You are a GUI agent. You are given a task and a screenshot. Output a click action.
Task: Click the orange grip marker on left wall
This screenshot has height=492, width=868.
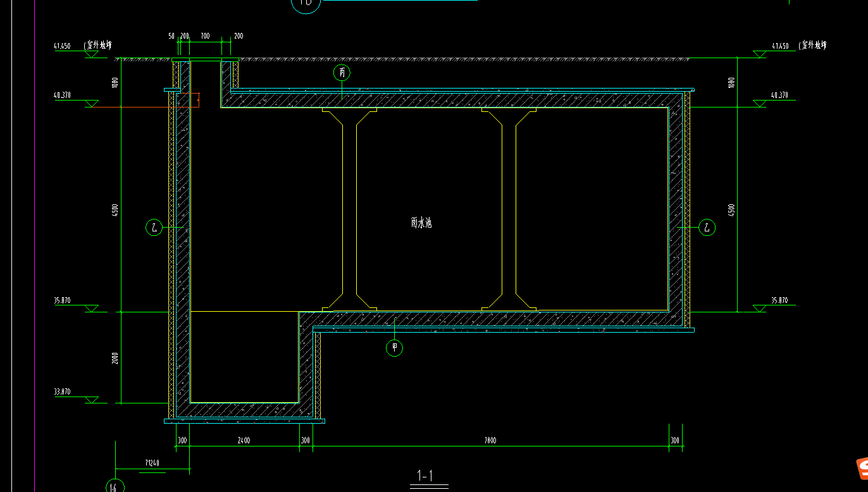(x=199, y=99)
